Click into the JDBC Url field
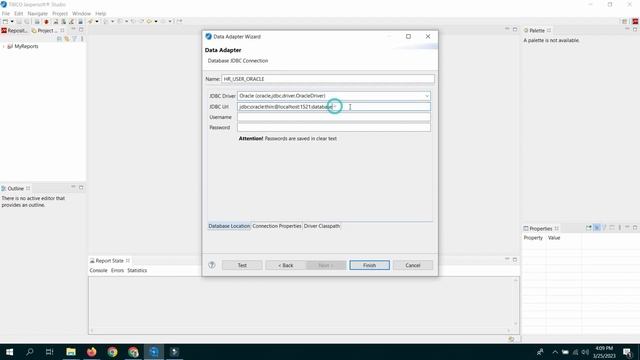 point(333,107)
